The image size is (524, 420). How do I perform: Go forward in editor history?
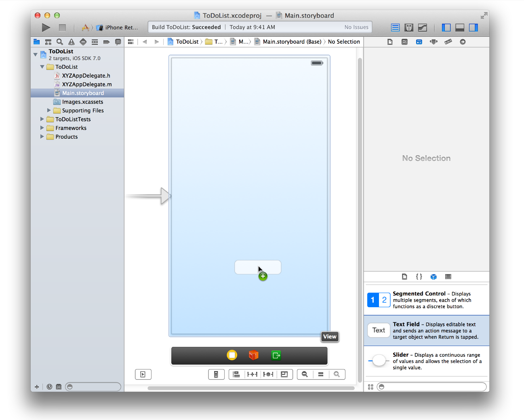pos(157,42)
